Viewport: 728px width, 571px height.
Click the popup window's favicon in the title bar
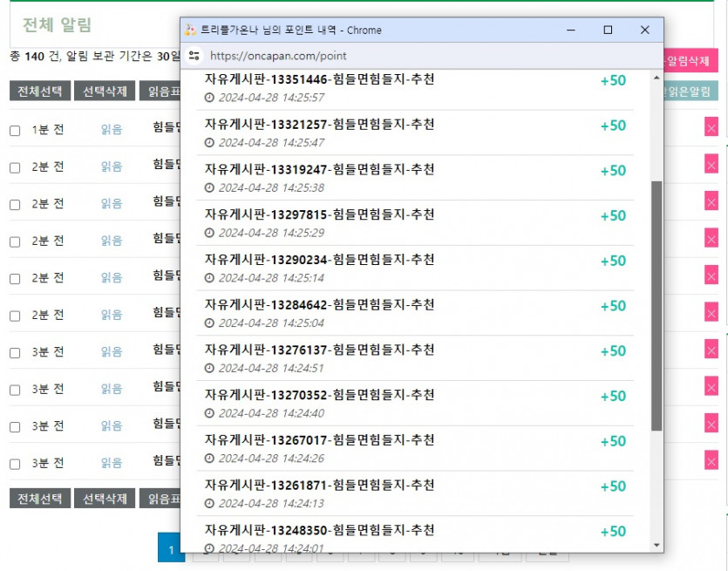pos(191,30)
